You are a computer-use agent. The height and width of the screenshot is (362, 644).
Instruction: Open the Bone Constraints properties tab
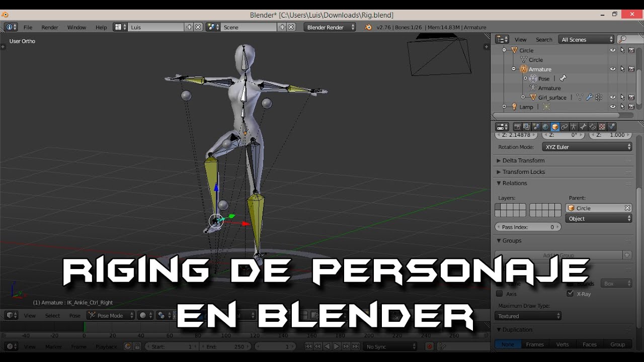(x=593, y=127)
